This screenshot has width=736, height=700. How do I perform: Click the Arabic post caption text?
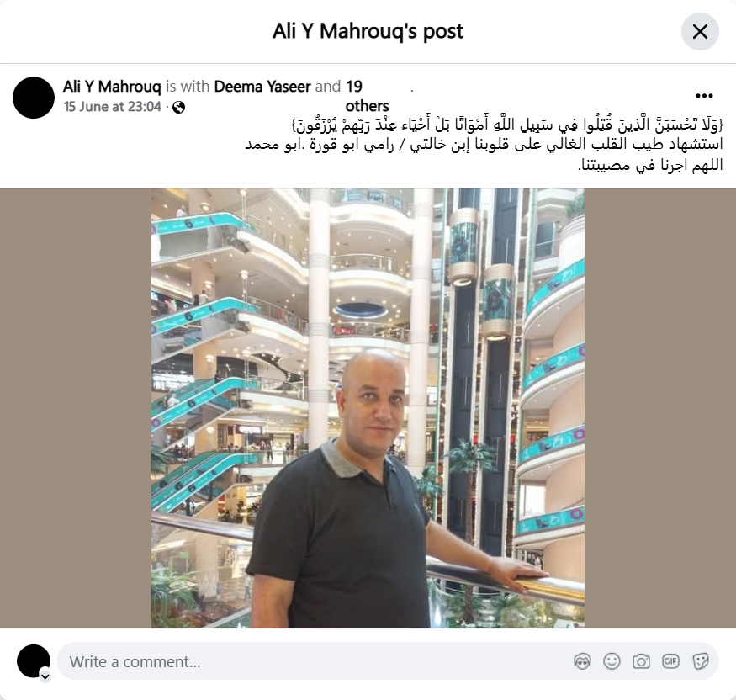[x=484, y=145]
